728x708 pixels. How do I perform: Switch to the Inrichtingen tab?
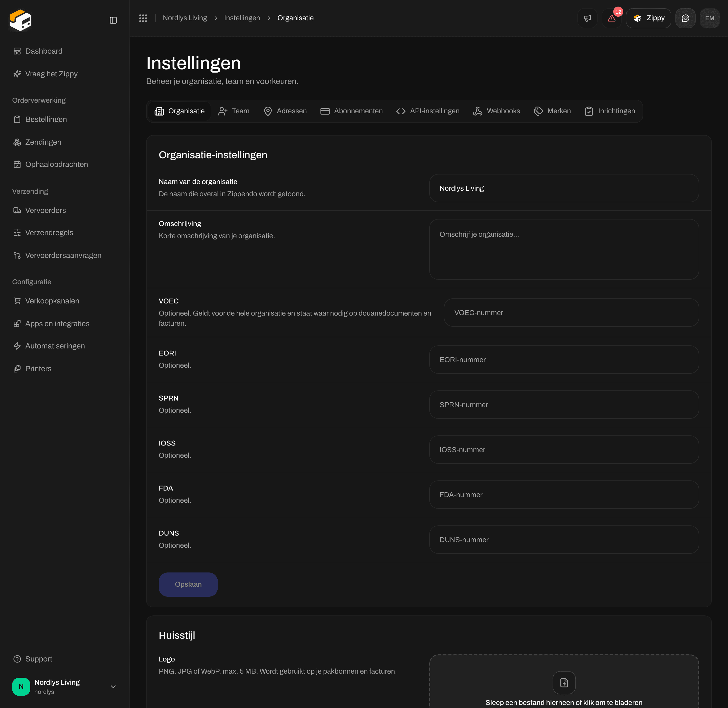coord(610,111)
